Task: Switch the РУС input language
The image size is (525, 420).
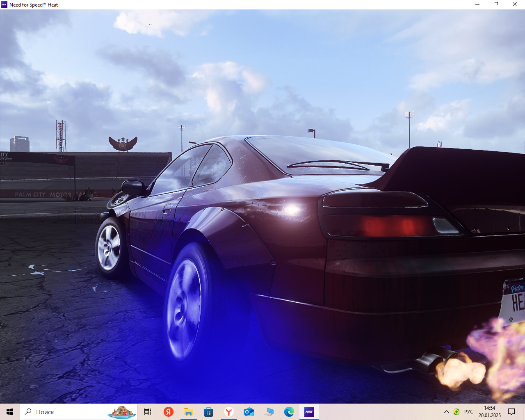Action: coord(469,412)
